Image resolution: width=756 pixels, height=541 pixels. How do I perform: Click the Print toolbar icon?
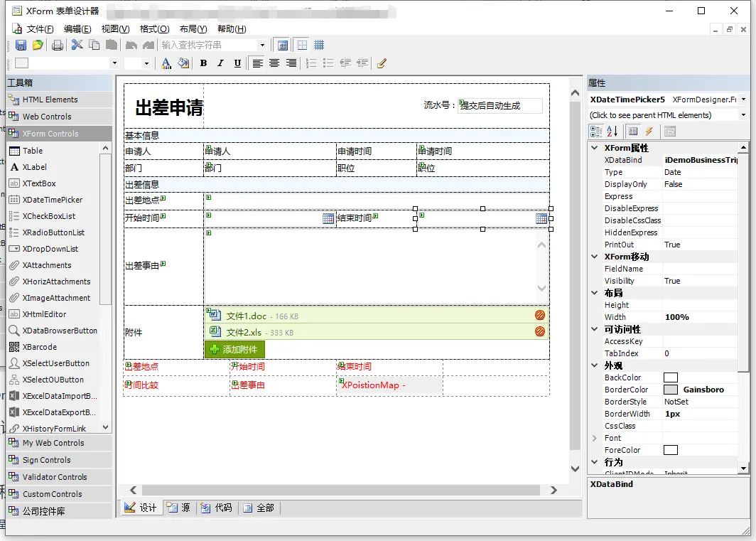[x=58, y=45]
